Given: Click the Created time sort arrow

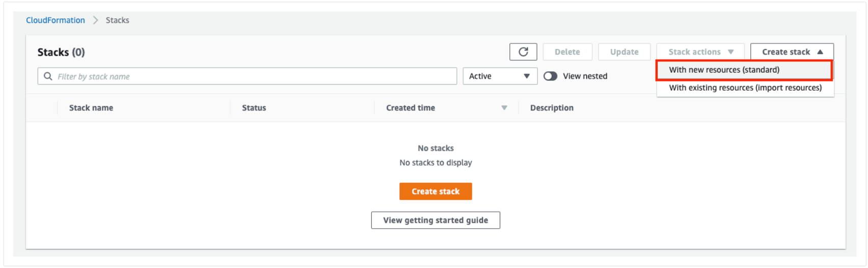Looking at the screenshot, I should (504, 108).
